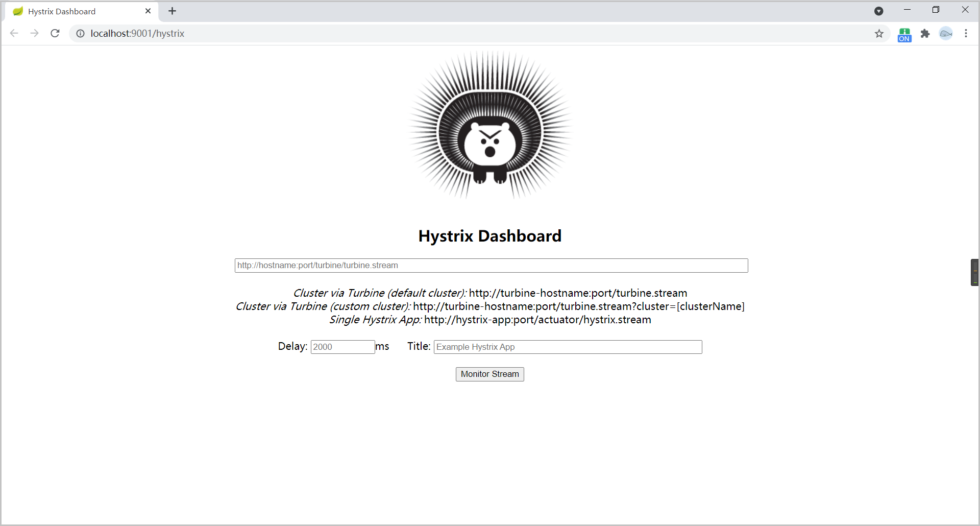
Task: Open the Chrome three-dot menu
Action: tap(966, 33)
